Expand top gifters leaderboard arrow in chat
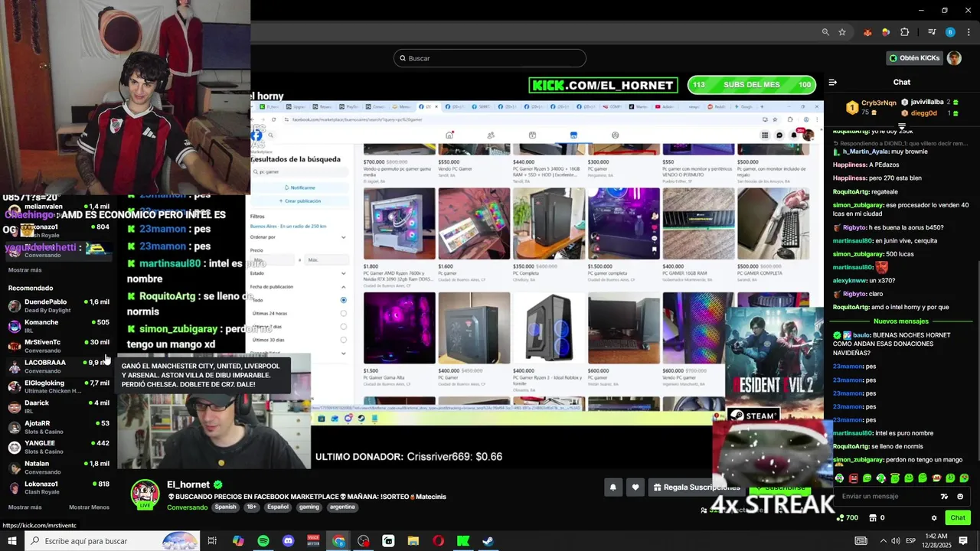This screenshot has height=551, width=980. click(x=902, y=126)
